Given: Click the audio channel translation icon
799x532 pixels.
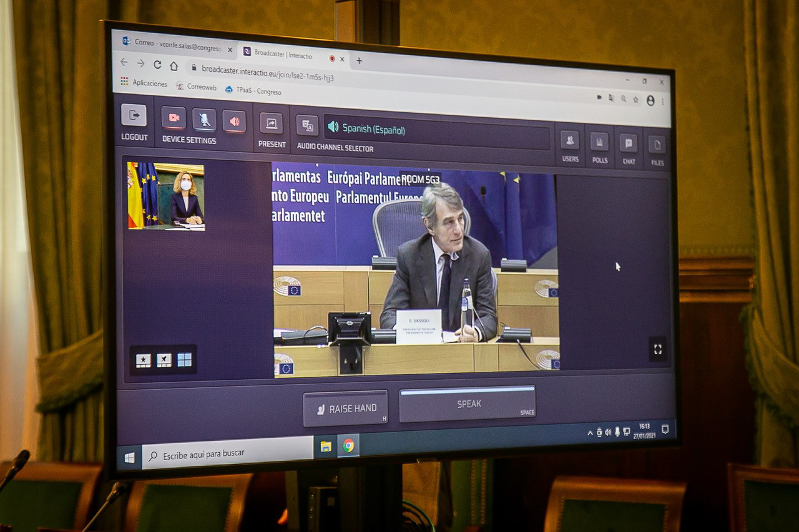Looking at the screenshot, I should click(x=307, y=125).
